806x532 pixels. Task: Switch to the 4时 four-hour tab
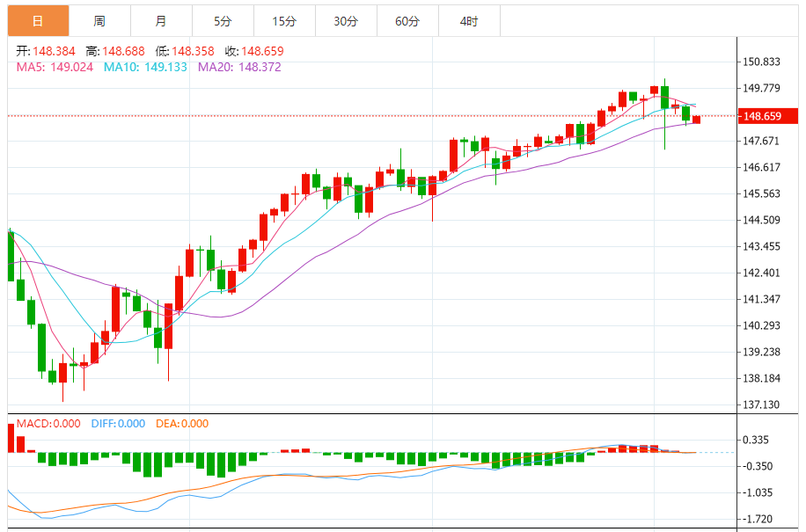coord(469,21)
